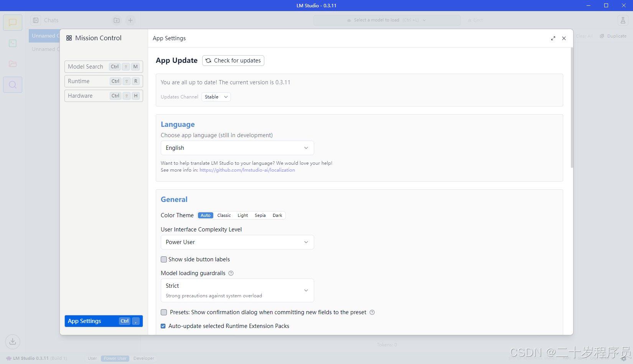
Task: Click the Duplicate button
Action: point(613,36)
